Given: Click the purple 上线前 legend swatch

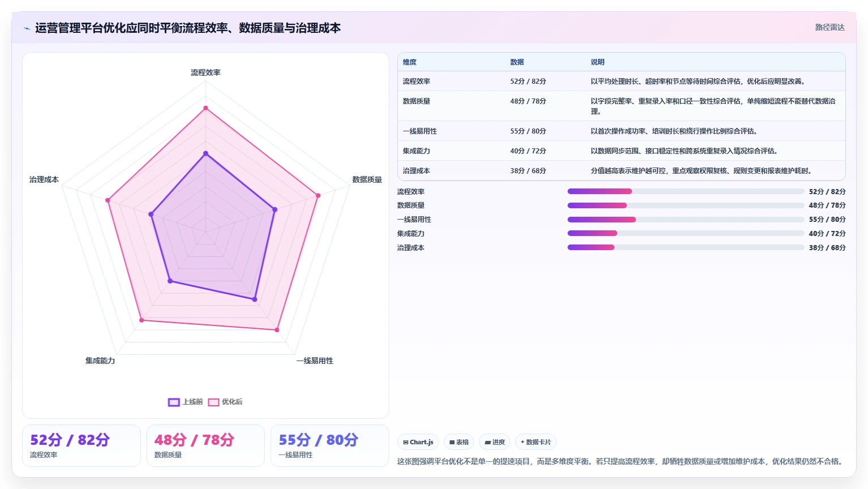Looking at the screenshot, I should [x=174, y=402].
